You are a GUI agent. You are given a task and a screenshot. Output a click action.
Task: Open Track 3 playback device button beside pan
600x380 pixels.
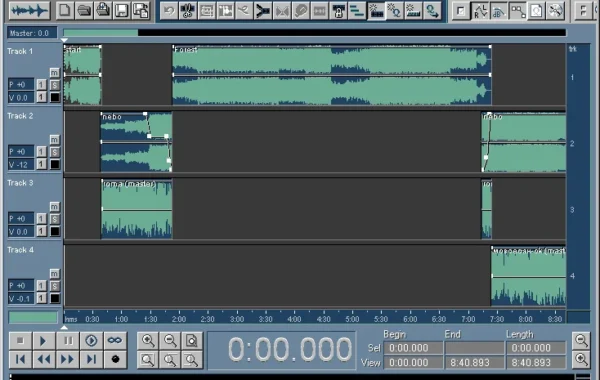[x=41, y=219]
